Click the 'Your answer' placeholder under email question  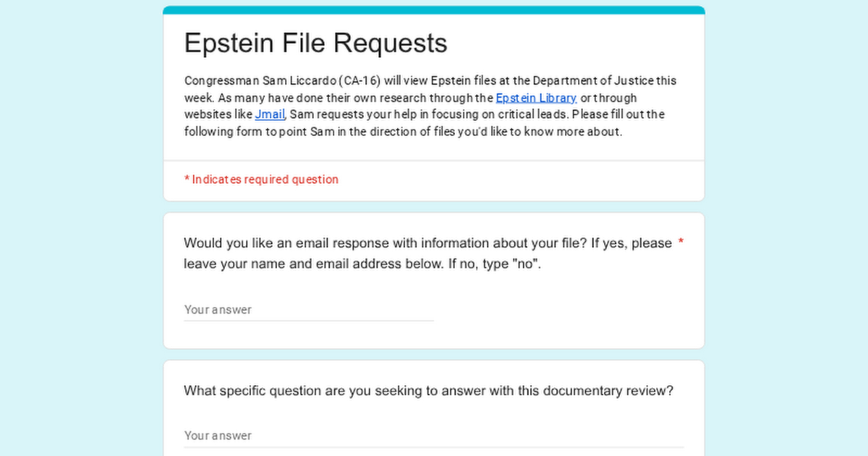[218, 310]
